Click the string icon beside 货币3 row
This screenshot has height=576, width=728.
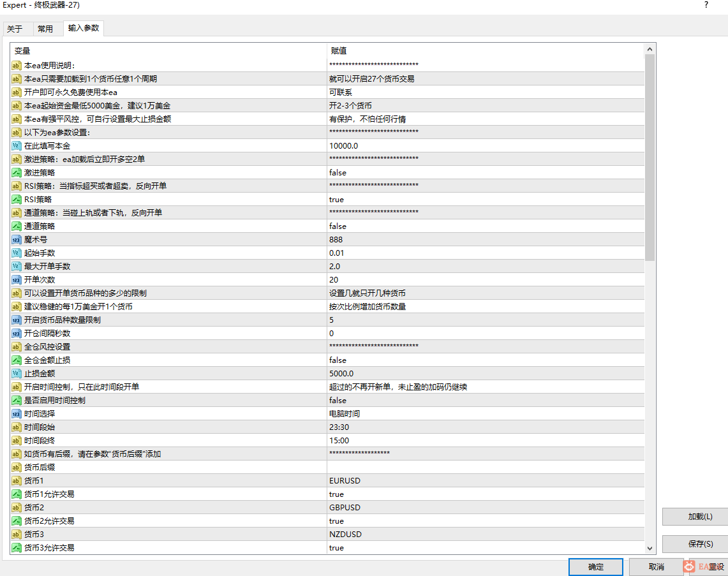point(16,535)
